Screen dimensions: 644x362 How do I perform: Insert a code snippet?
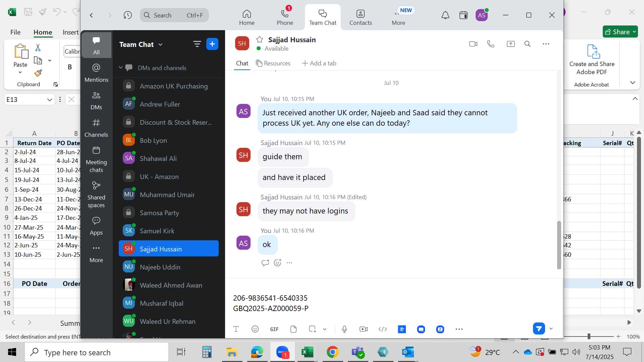[x=383, y=329]
